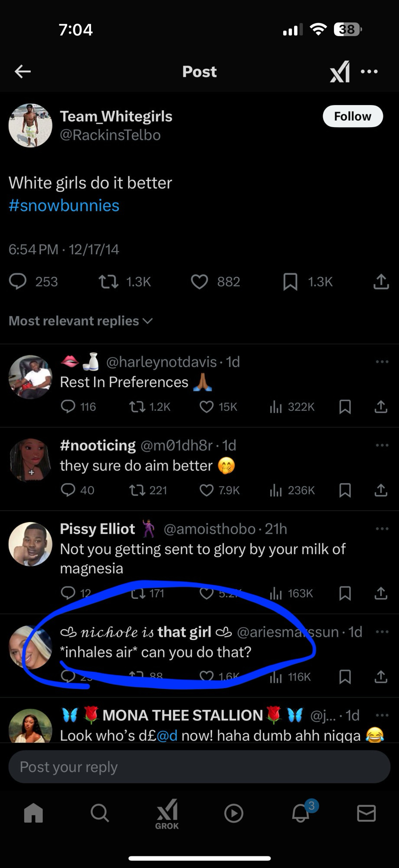Tap the back arrow in header
399x868 pixels.
pyautogui.click(x=23, y=72)
